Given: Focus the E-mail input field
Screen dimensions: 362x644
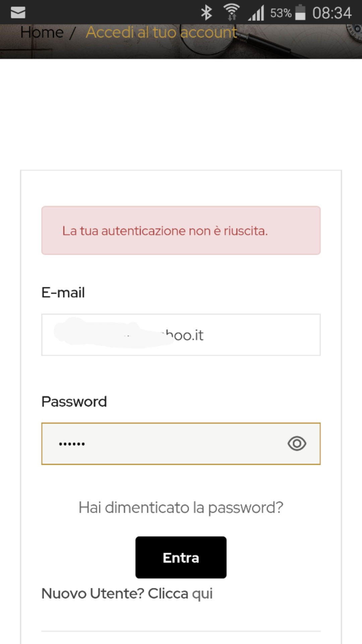Looking at the screenshot, I should pos(181,335).
